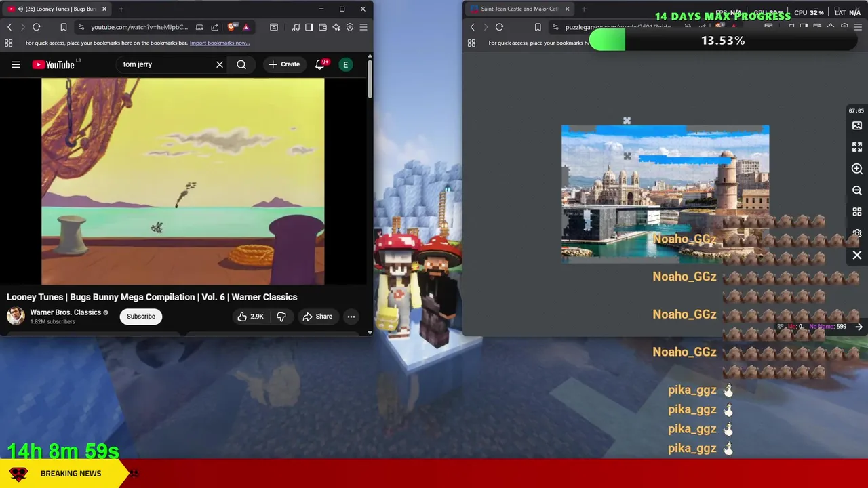Open the YouTube guide hamburger menu
868x488 pixels.
pos(16,64)
